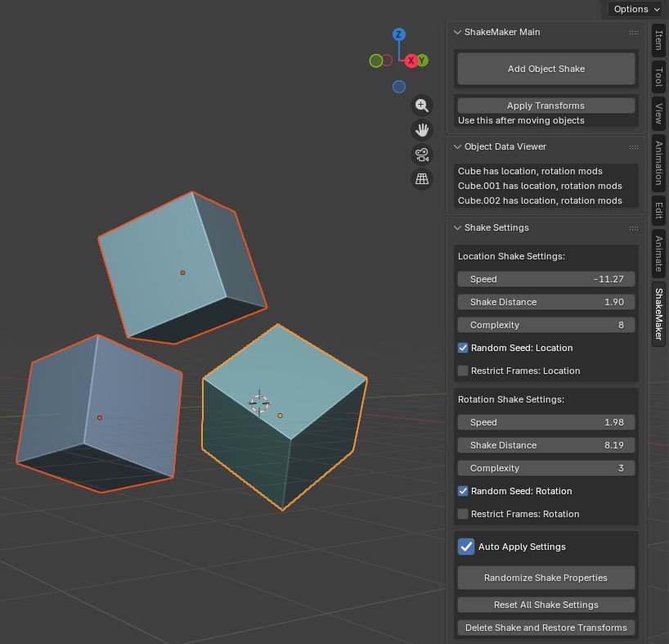669x644 pixels.
Task: Enable Restrict Frames: Rotation checkbox
Action: coord(463,514)
